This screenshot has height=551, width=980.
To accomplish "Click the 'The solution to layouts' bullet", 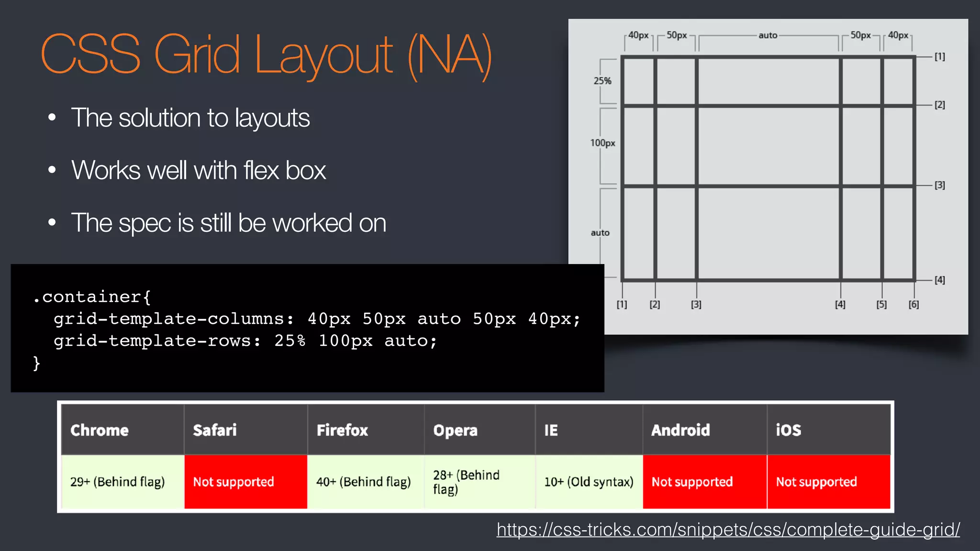I will (x=190, y=118).
